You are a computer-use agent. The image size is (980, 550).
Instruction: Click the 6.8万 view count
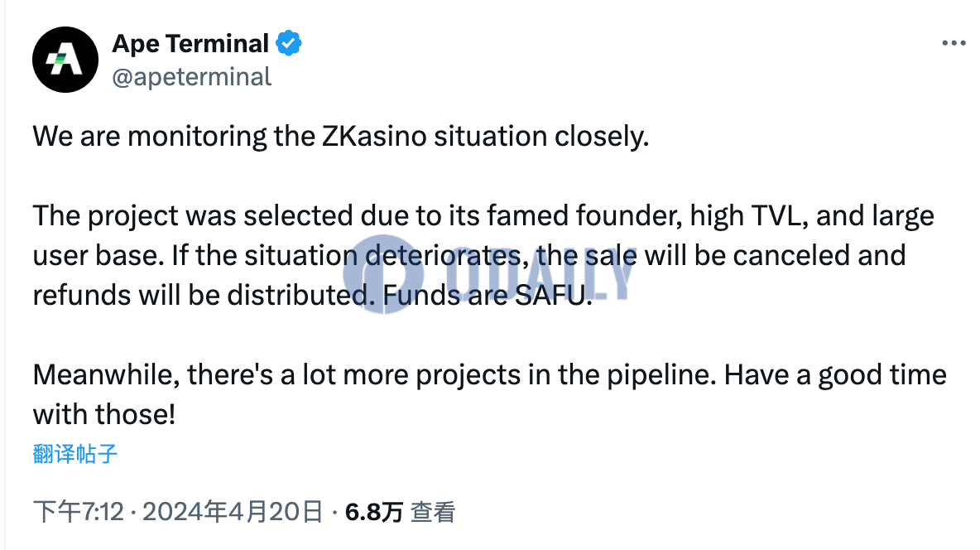point(374,513)
